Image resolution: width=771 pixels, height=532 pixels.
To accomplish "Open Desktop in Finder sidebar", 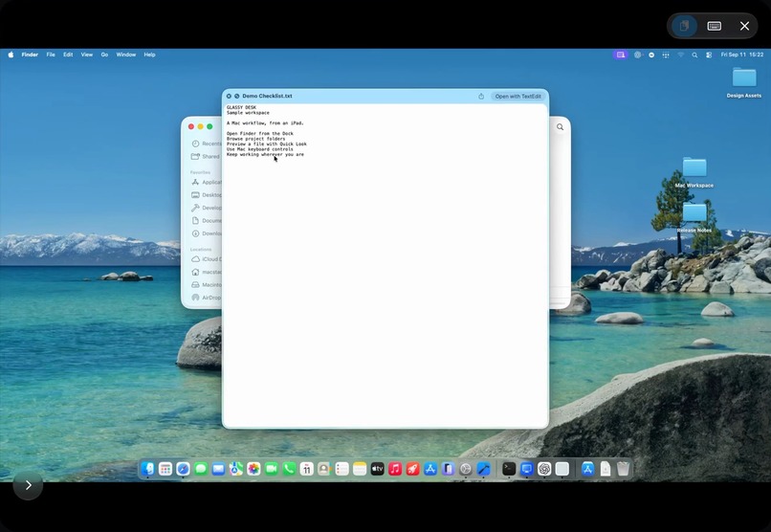I will click(x=206, y=194).
